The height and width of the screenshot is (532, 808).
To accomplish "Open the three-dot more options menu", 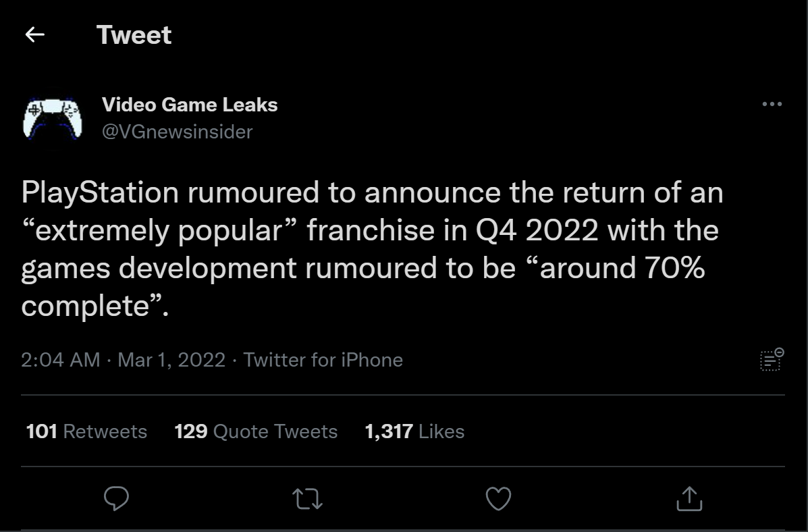I will pos(772,105).
